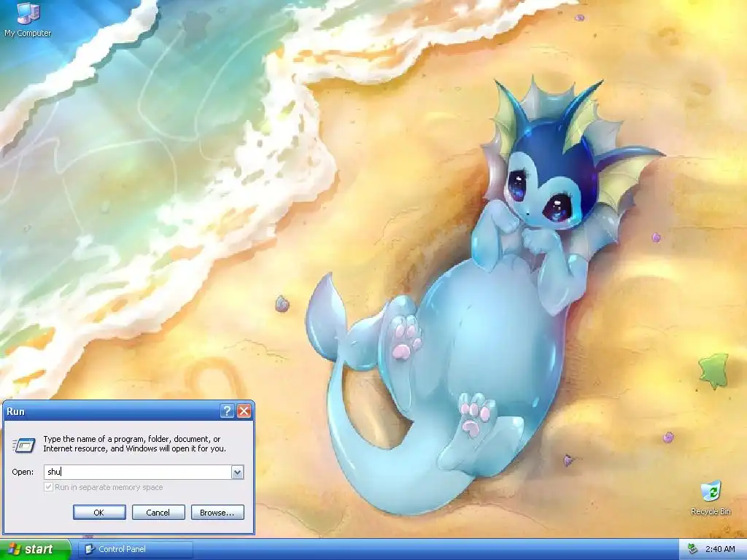Screen dimensions: 747x560
Task: Click the "Open:" label
Action: pyautogui.click(x=23, y=472)
